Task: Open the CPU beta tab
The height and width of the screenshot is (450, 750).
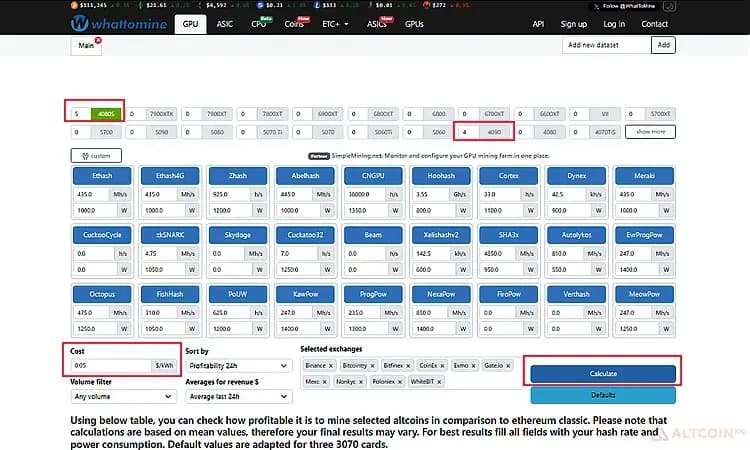Action: pos(259,24)
